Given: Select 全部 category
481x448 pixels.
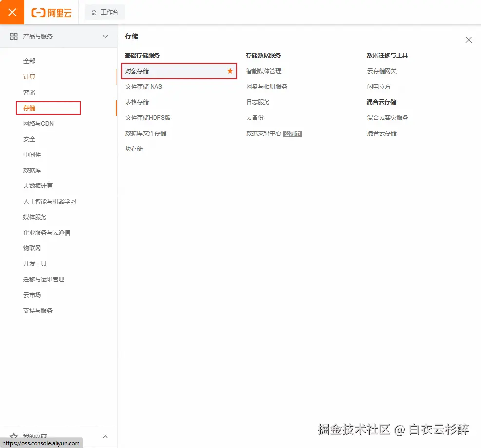Looking at the screenshot, I should 29,61.
